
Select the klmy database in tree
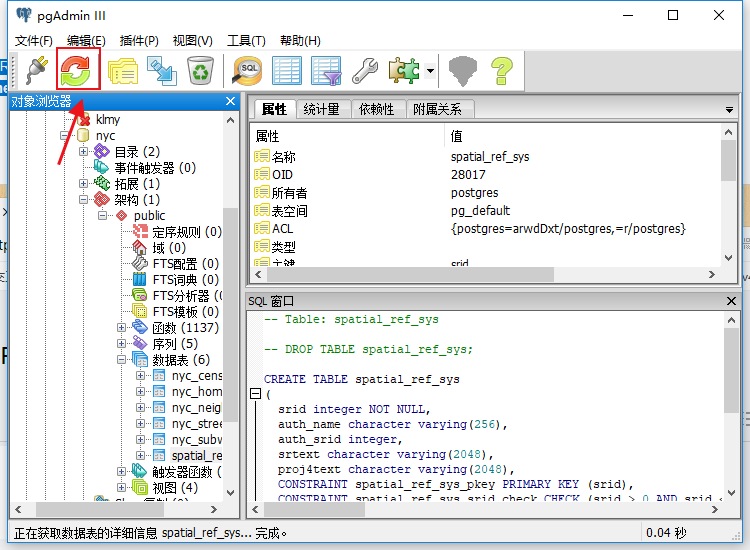[108, 120]
